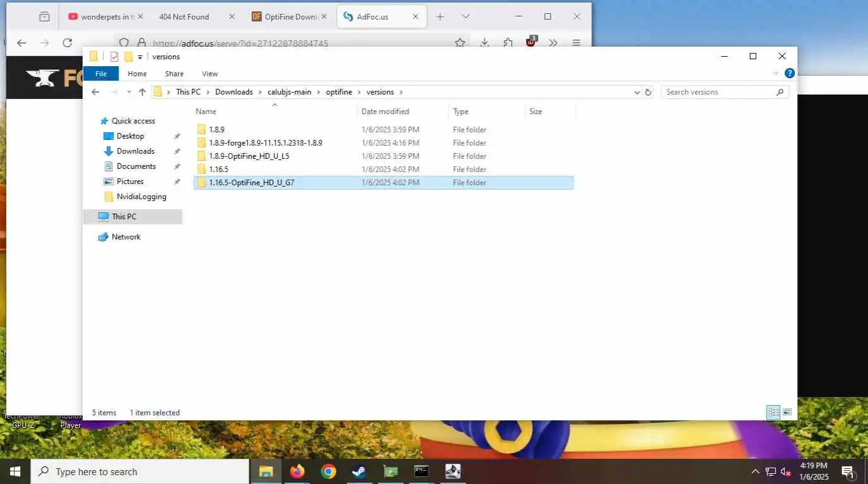Click 'This PC' in the address breadcrumb
Viewport: 868px width, 484px height.
(x=188, y=92)
